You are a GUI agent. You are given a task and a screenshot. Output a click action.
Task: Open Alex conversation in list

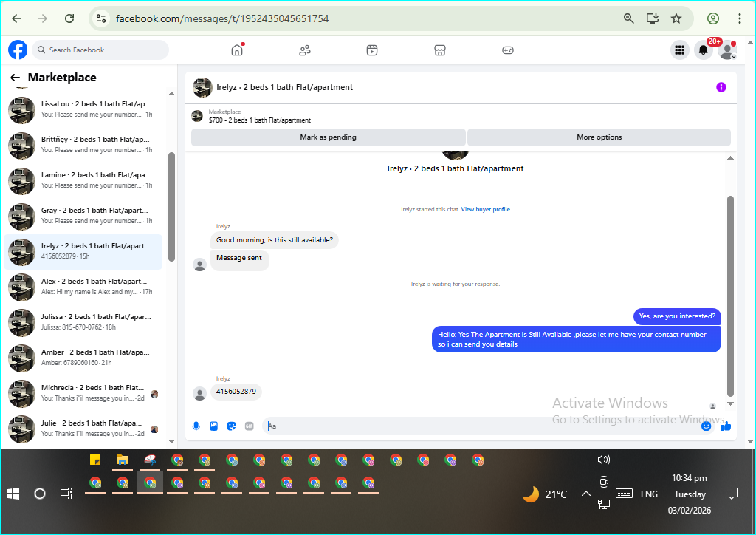[x=83, y=287]
